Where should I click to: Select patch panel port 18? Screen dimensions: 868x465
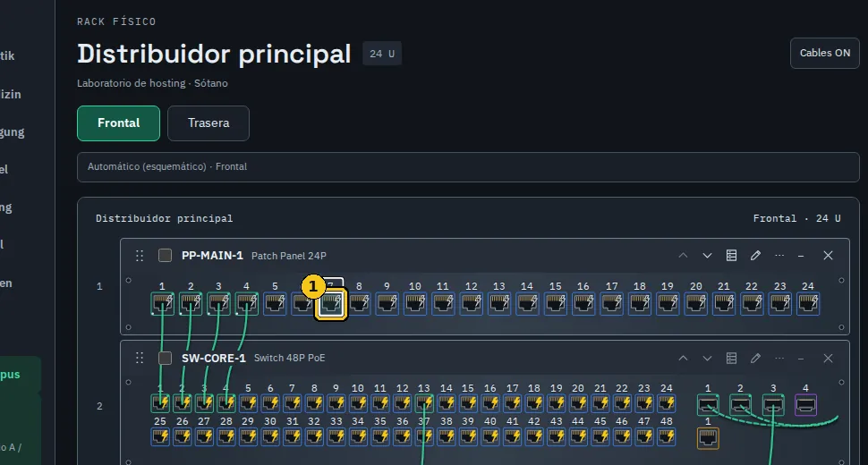point(640,304)
